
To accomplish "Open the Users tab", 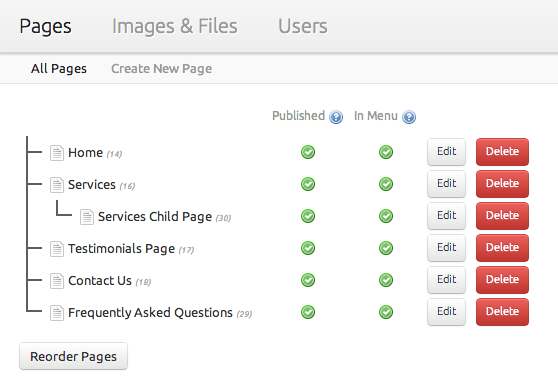I will tap(303, 26).
